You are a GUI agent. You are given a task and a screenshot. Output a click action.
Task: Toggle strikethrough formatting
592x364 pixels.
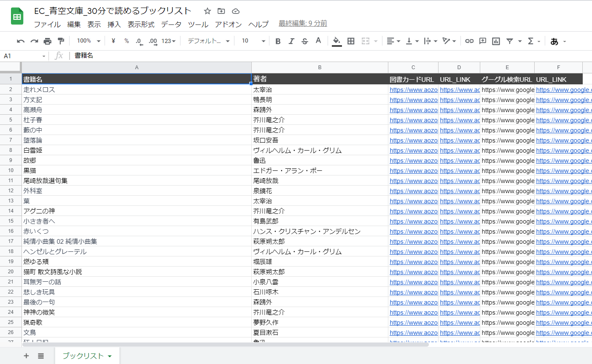click(x=305, y=41)
